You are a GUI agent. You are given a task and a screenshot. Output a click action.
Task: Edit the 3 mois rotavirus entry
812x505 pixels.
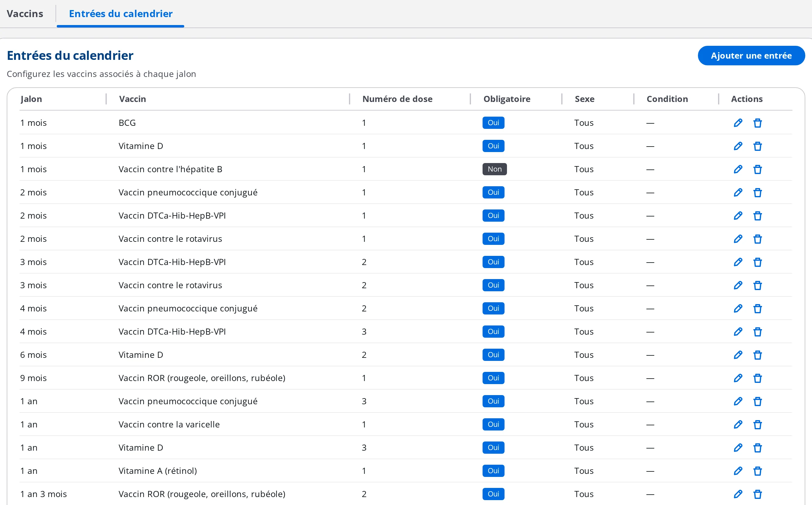coord(738,285)
